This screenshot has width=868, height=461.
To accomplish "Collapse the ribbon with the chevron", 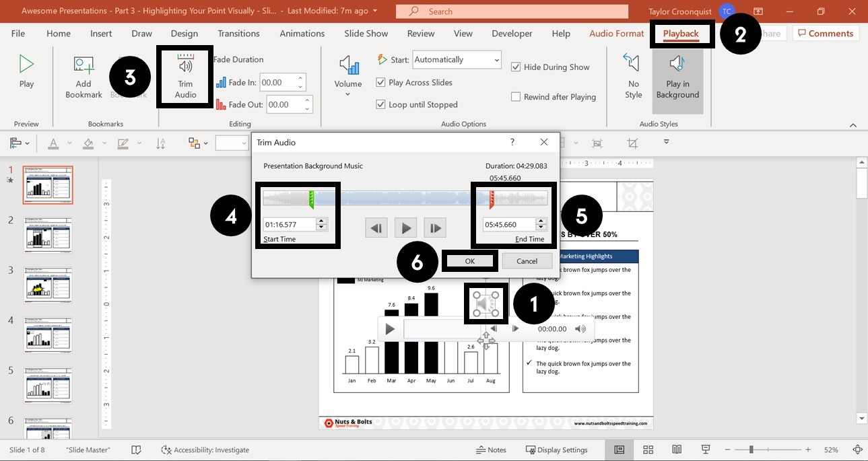I will 853,124.
